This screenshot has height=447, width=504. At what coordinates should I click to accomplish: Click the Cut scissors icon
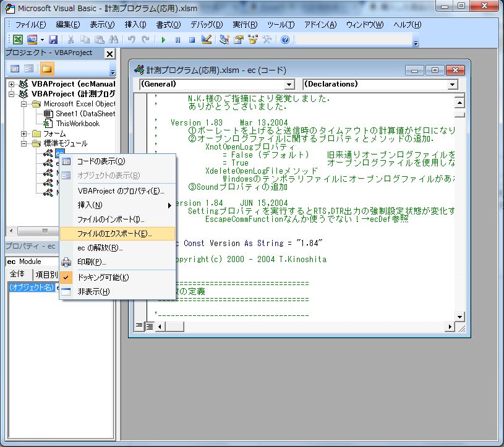(x=70, y=40)
